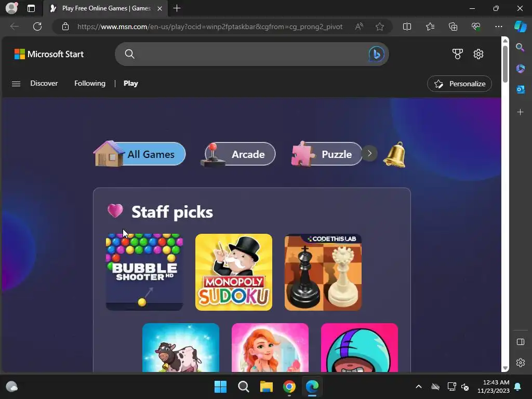Open sidebar settings gear at bottom
The height and width of the screenshot is (399, 532).
[x=520, y=362]
